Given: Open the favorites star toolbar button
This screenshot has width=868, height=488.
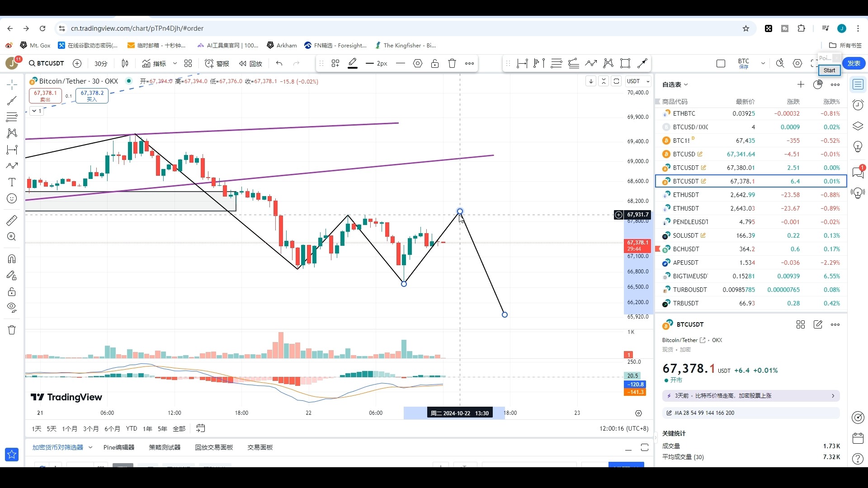Looking at the screenshot, I should (12, 454).
